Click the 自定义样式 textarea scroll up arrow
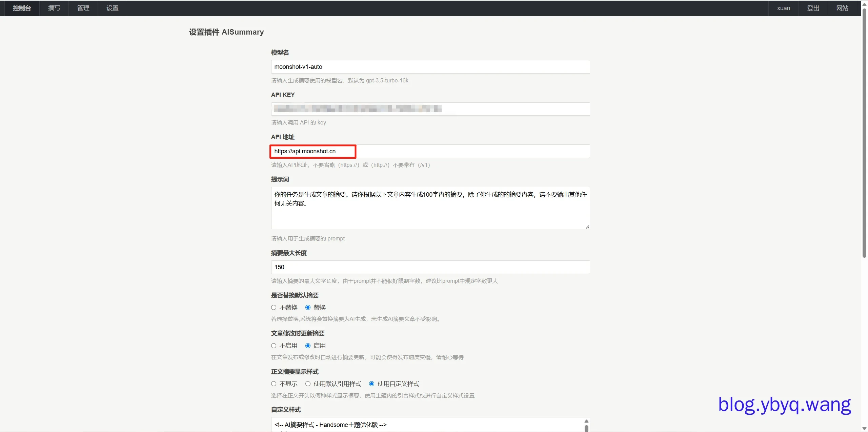Viewport: 868px width, 432px height. (x=586, y=421)
